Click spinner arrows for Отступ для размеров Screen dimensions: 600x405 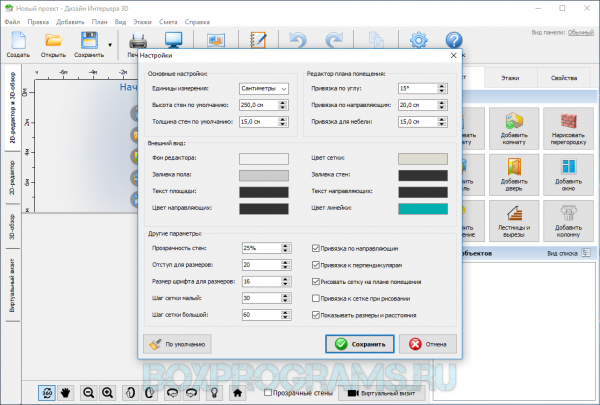pyautogui.click(x=285, y=265)
